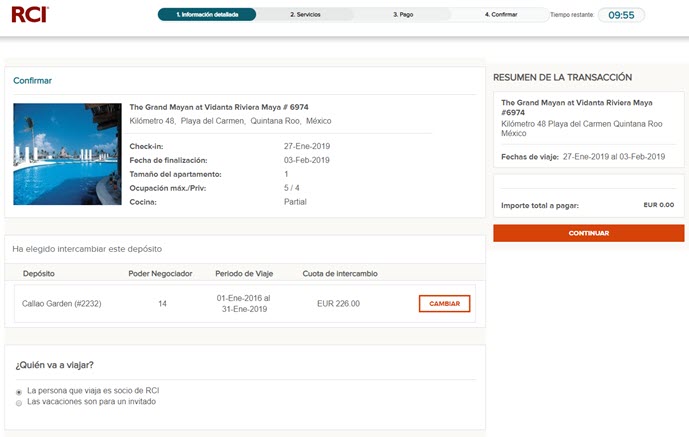Go to step 4. Confirmar
This screenshot has width=689, height=437.
pos(501,14)
